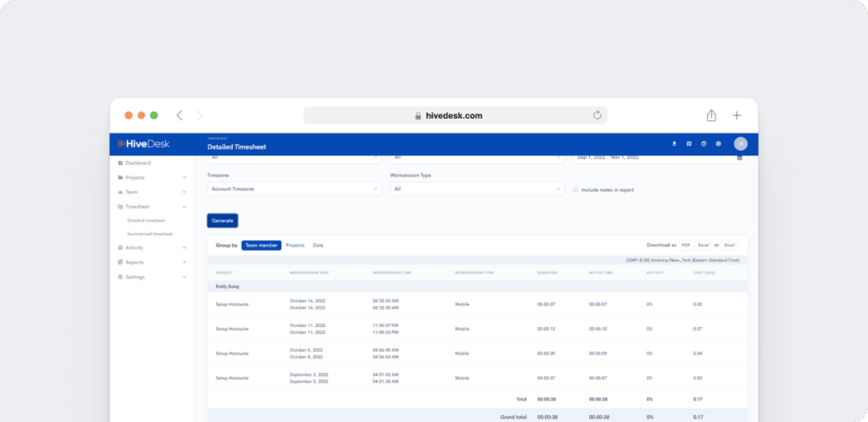Click the user avatar in top bar
This screenshot has width=868, height=422.
pos(740,144)
